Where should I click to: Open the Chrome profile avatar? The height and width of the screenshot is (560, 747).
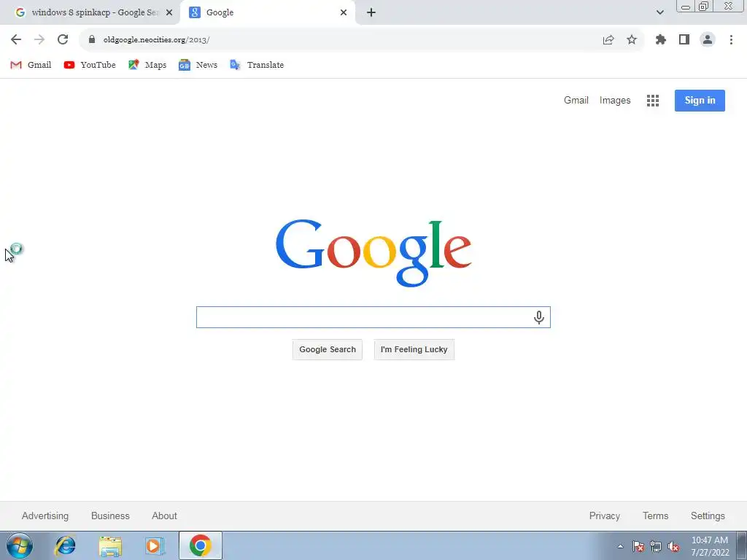[x=708, y=39]
